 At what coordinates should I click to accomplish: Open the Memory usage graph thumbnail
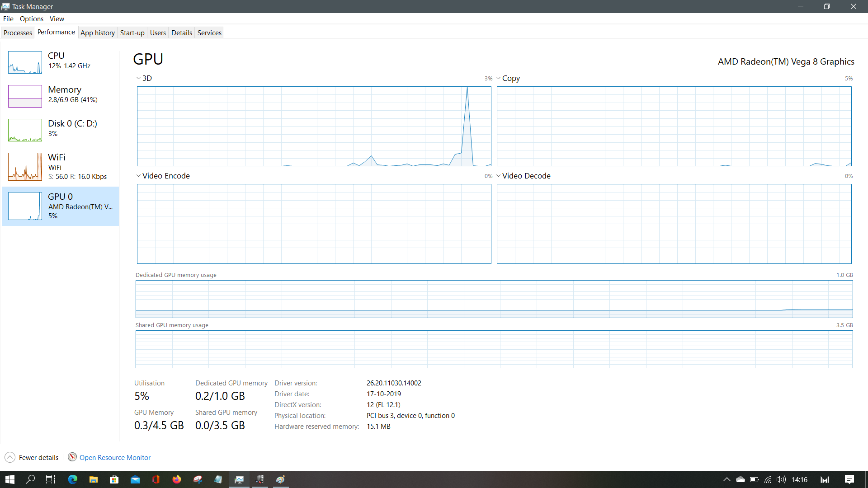(25, 96)
